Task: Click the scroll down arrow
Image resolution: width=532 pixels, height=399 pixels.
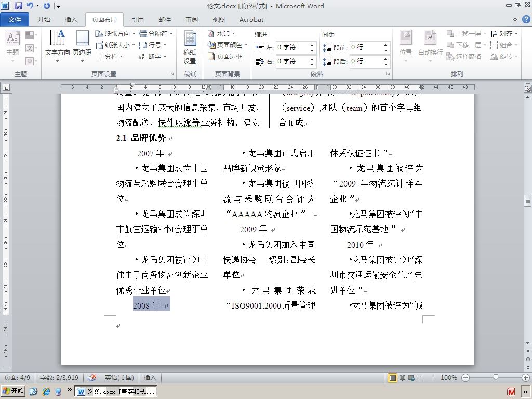Action: pyautogui.click(x=528, y=343)
